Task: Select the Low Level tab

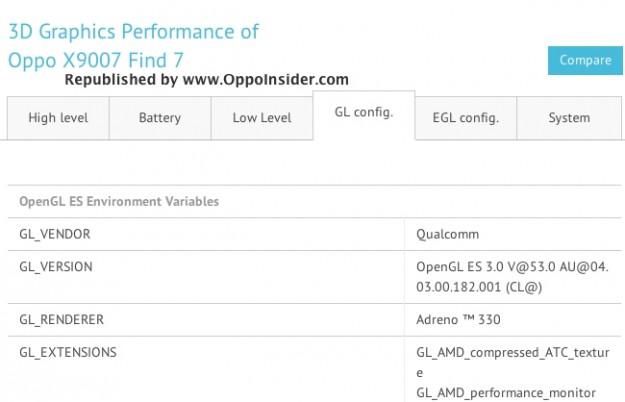Action: click(262, 118)
